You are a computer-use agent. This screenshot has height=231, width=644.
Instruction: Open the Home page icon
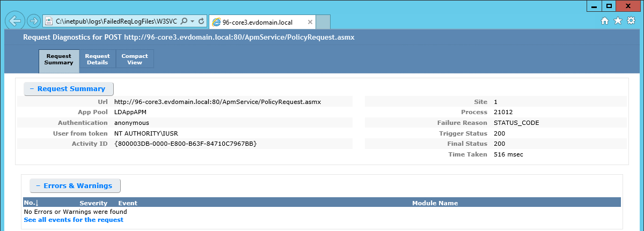coord(605,21)
